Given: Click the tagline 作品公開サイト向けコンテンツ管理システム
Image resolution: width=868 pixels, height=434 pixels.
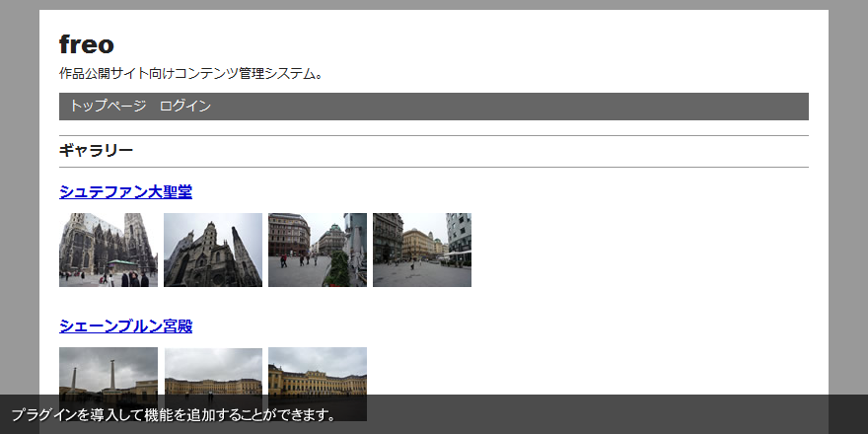Looking at the screenshot, I should click(191, 74).
